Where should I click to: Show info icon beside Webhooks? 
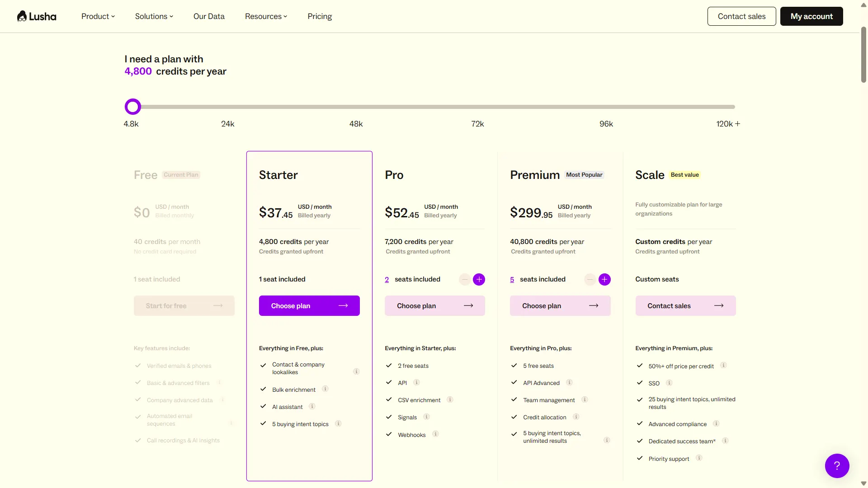pyautogui.click(x=435, y=434)
